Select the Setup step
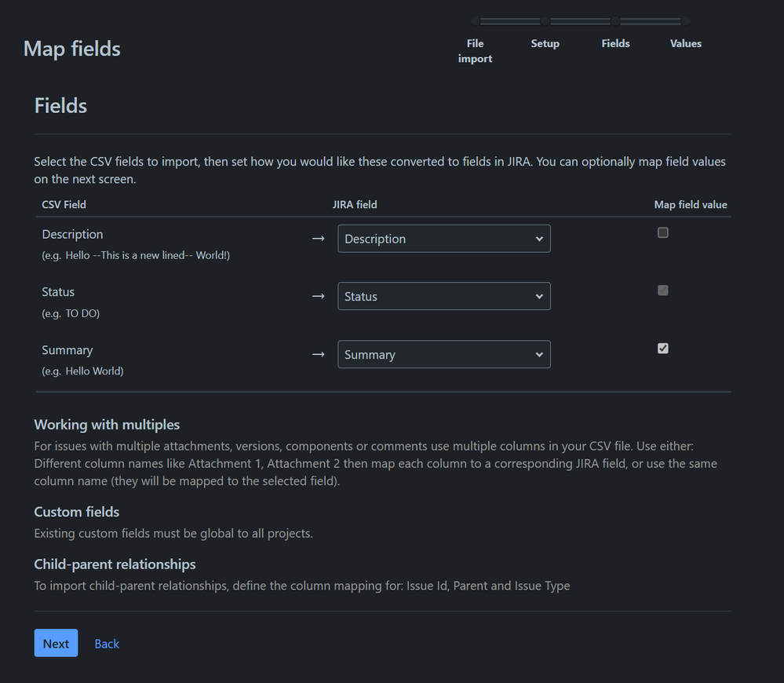Screen dimensions: 784x683 point(545,43)
